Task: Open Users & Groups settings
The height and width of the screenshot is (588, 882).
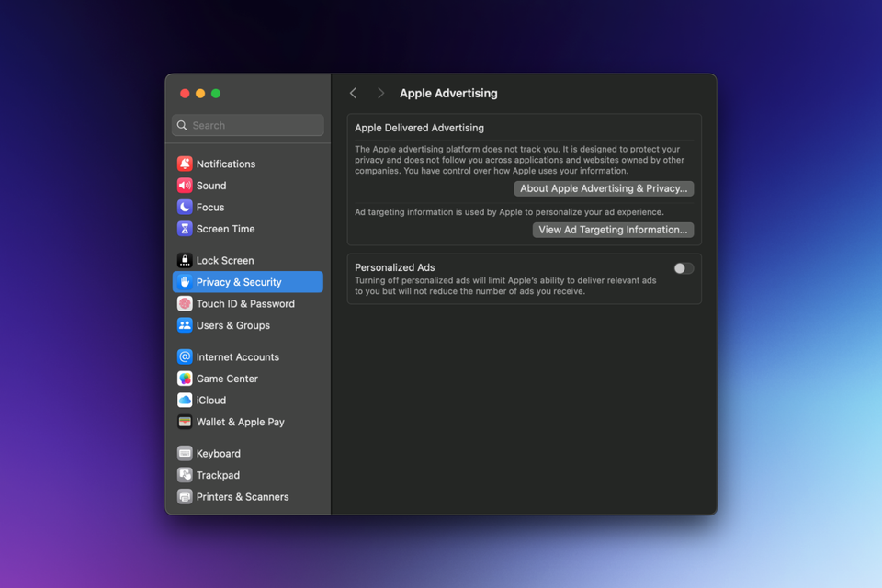Action: (x=232, y=325)
